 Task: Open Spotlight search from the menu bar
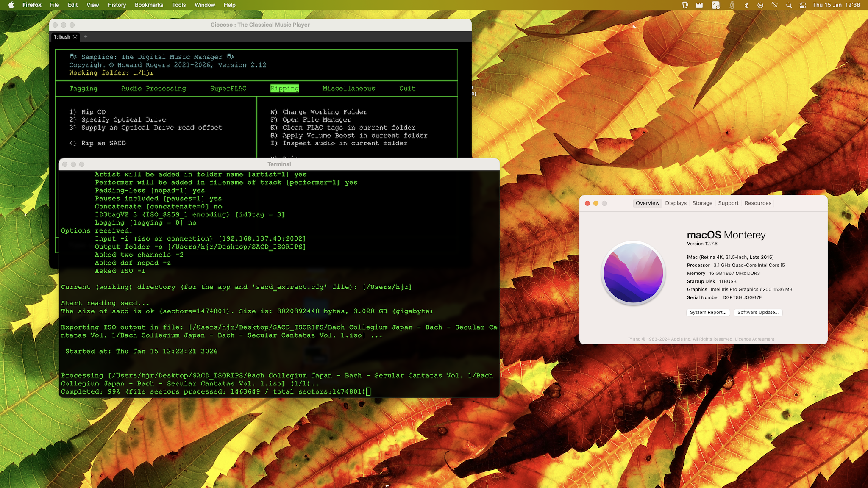(x=789, y=5)
